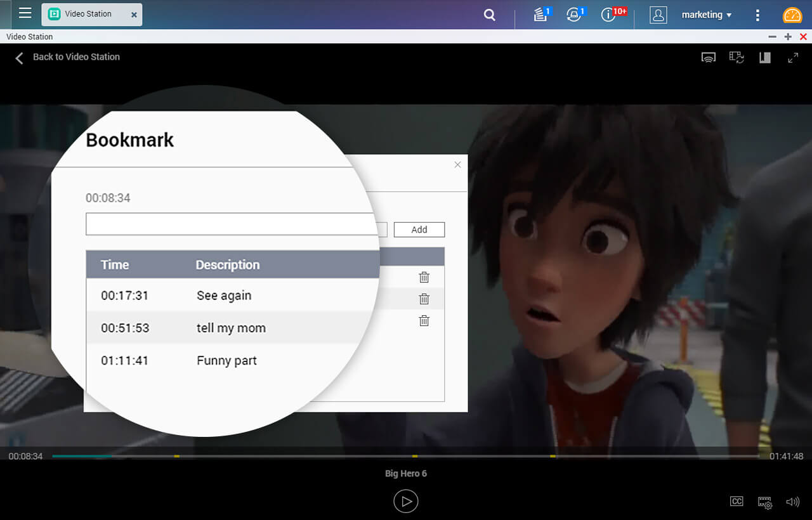Toggle closed captions CC
This screenshot has width=812, height=520.
point(737,502)
